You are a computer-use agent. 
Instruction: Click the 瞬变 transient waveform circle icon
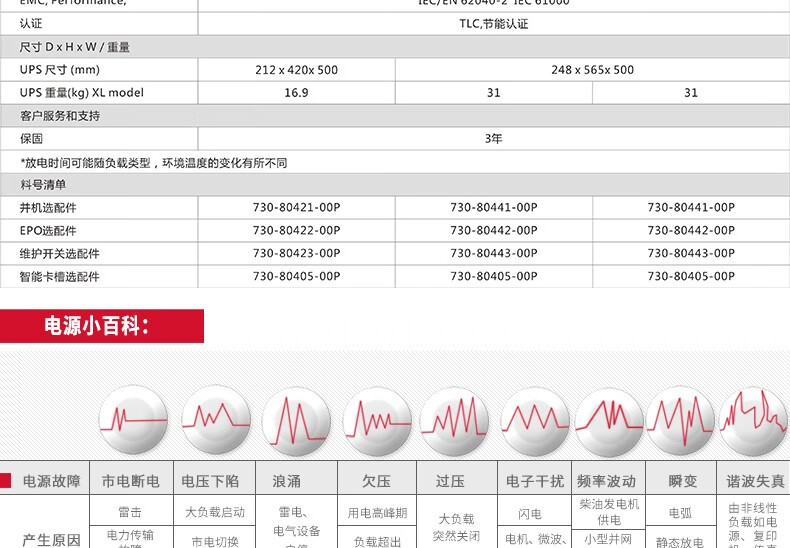click(680, 422)
